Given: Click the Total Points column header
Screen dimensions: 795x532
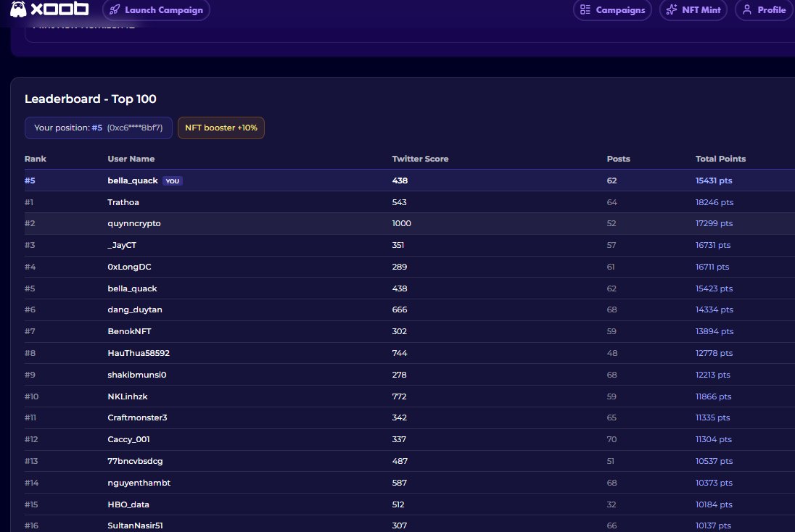Looking at the screenshot, I should [x=720, y=159].
